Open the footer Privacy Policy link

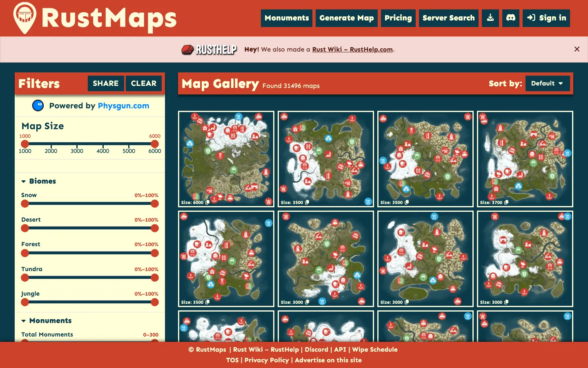coord(267,360)
